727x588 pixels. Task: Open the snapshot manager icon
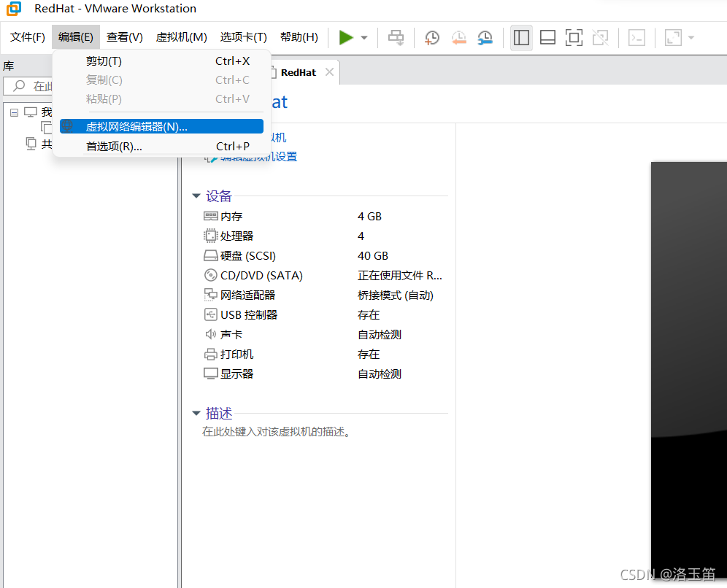point(485,37)
